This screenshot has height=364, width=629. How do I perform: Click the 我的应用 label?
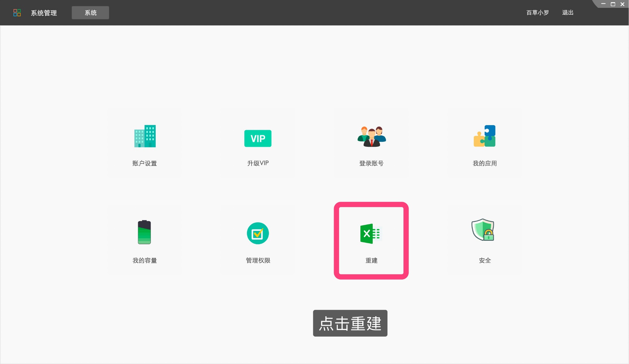point(485,163)
